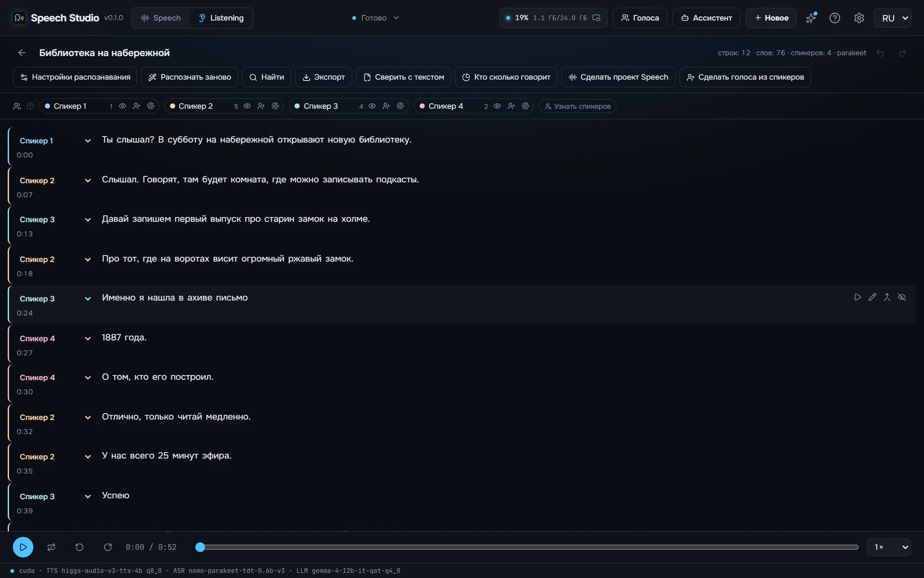
Task: Play the 'Именно я нашла' segment
Action: pos(858,297)
